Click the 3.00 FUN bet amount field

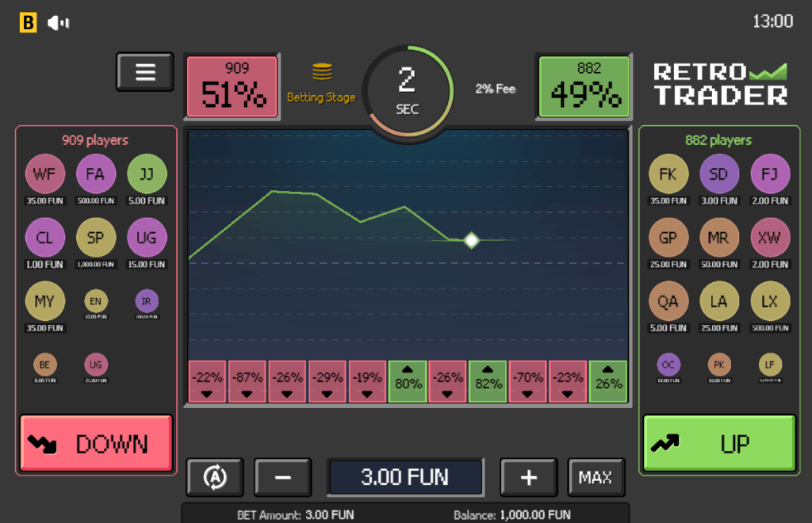(x=405, y=477)
